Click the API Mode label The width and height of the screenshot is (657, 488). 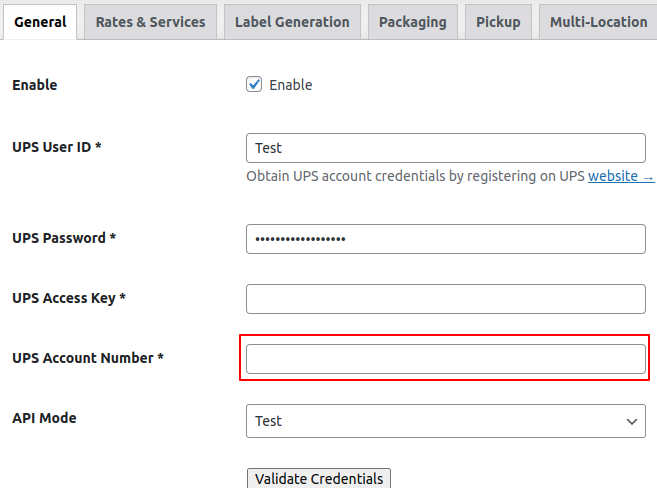click(44, 418)
